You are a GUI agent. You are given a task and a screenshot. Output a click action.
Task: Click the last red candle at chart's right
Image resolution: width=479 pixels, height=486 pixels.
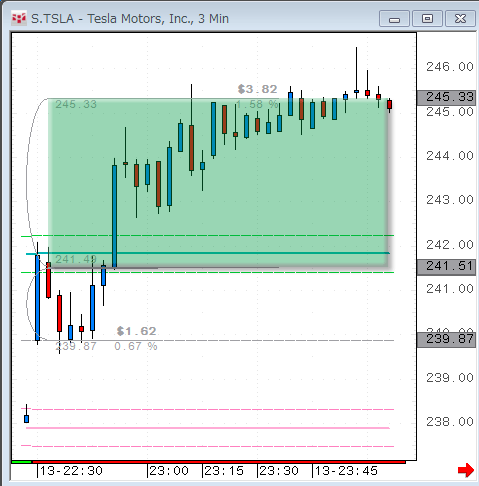coord(389,105)
